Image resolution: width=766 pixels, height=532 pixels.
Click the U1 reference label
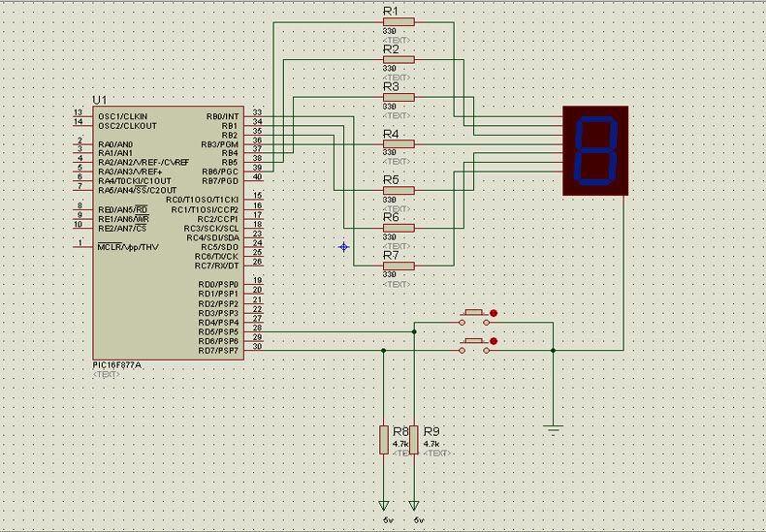click(x=100, y=100)
